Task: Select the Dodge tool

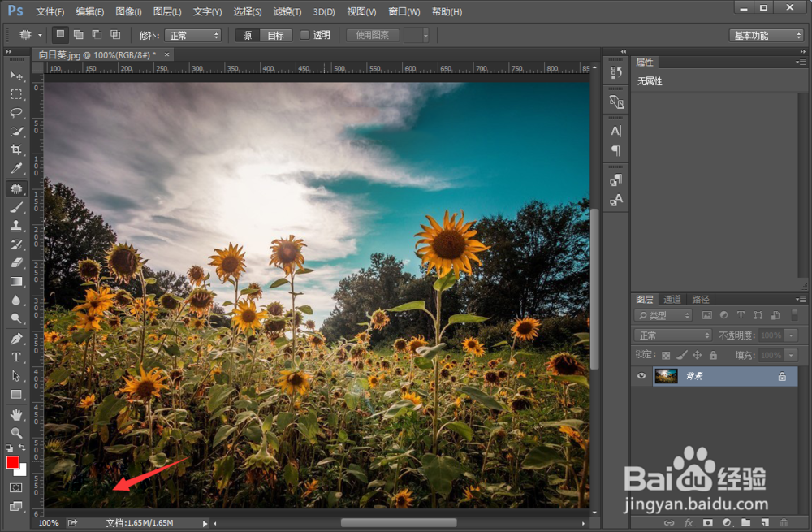Action: click(16, 318)
